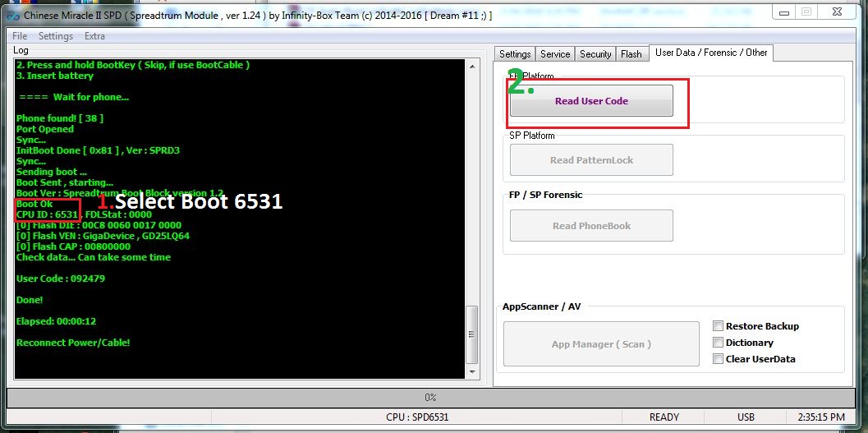This screenshot has height=433, width=868.
Task: Click the Flash CAP : 00800000 log line
Action: 73,247
